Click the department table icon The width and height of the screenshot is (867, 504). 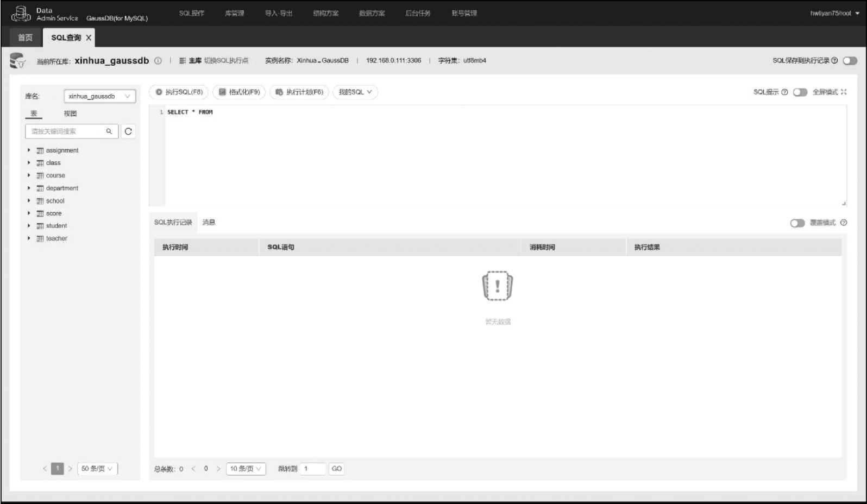(40, 188)
